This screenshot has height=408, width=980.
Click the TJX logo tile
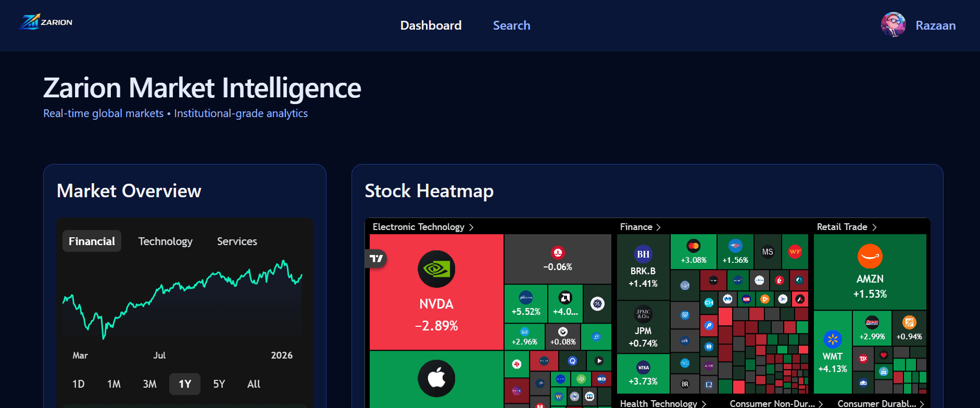863,359
